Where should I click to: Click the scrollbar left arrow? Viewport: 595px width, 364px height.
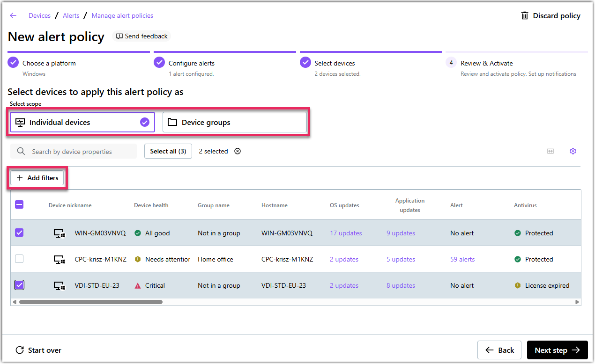click(x=15, y=302)
